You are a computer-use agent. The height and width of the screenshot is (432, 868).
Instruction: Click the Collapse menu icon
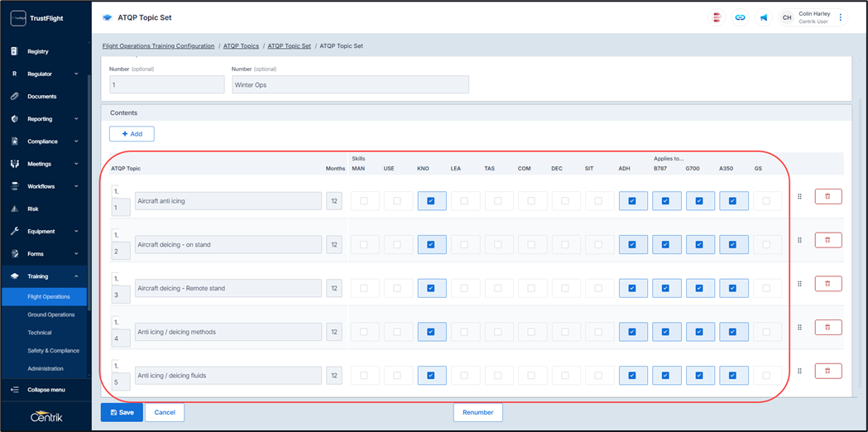point(15,390)
